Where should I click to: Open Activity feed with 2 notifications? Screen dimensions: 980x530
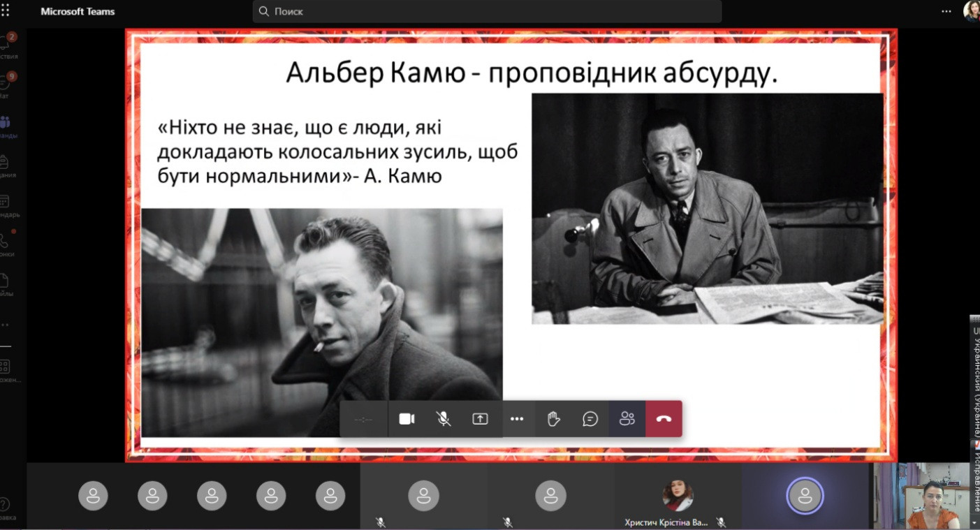[x=8, y=45]
